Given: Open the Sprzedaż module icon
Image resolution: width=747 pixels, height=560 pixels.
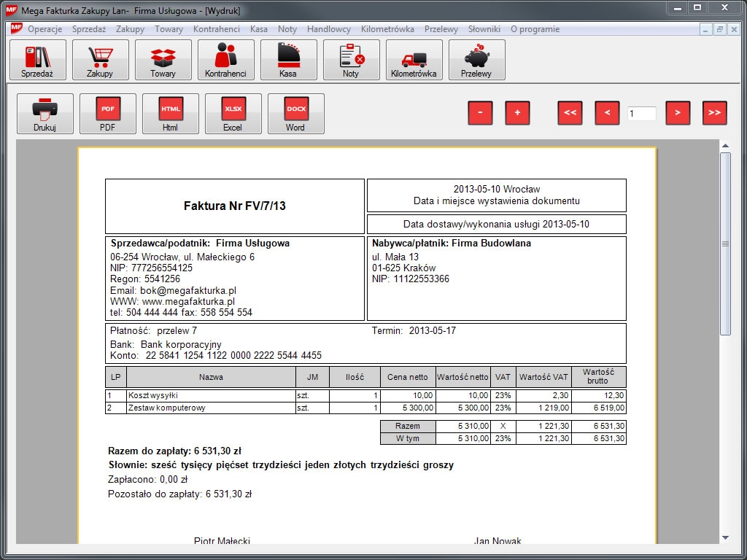Looking at the screenshot, I should tap(38, 60).
